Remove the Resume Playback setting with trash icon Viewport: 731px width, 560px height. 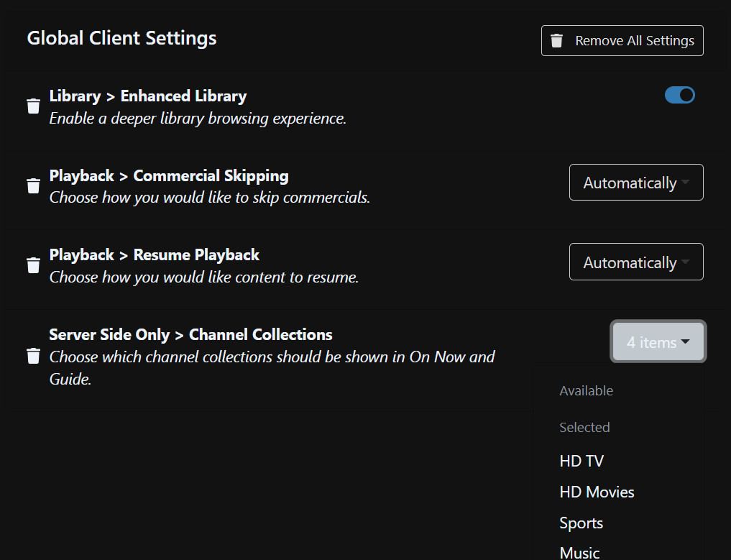click(33, 265)
